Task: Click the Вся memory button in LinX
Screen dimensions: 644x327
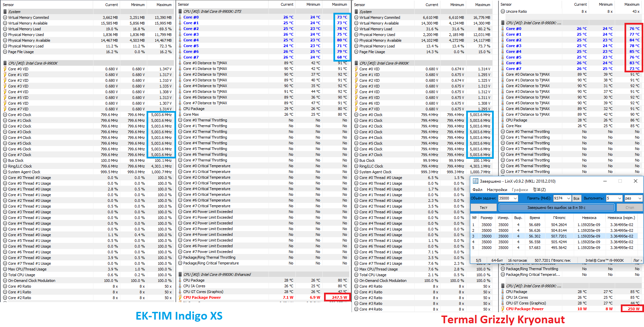Action: (576, 198)
